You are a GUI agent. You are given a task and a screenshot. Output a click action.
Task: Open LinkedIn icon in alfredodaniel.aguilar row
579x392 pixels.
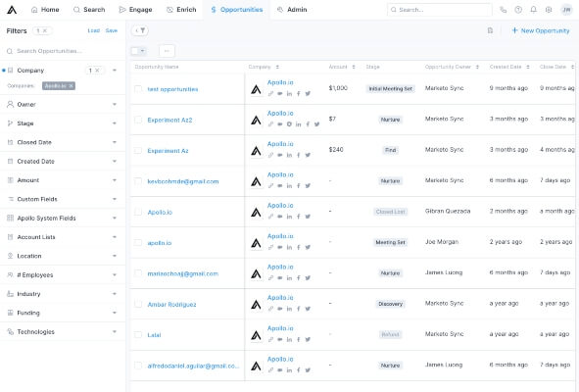click(x=289, y=370)
